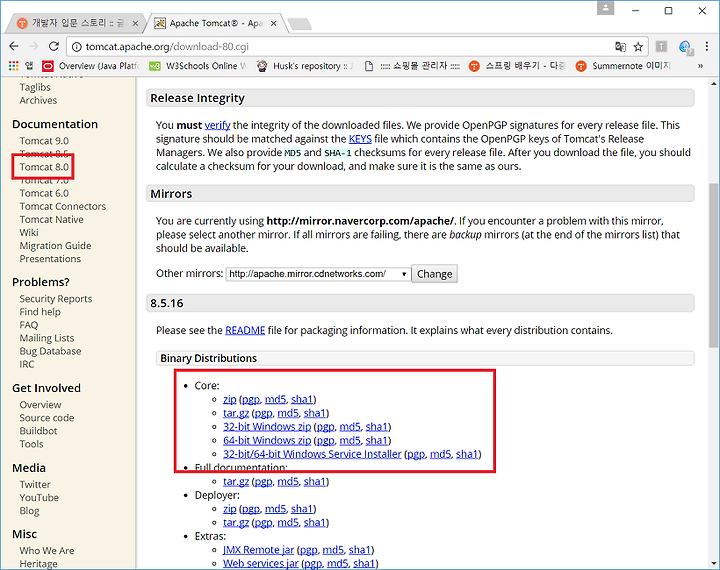Open the Find help link
This screenshot has width=720, height=570.
click(x=40, y=312)
